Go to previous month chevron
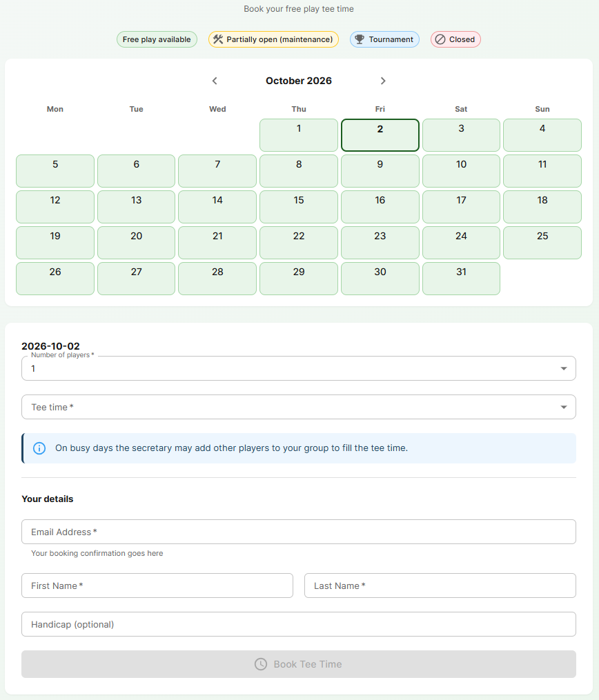 click(x=215, y=81)
